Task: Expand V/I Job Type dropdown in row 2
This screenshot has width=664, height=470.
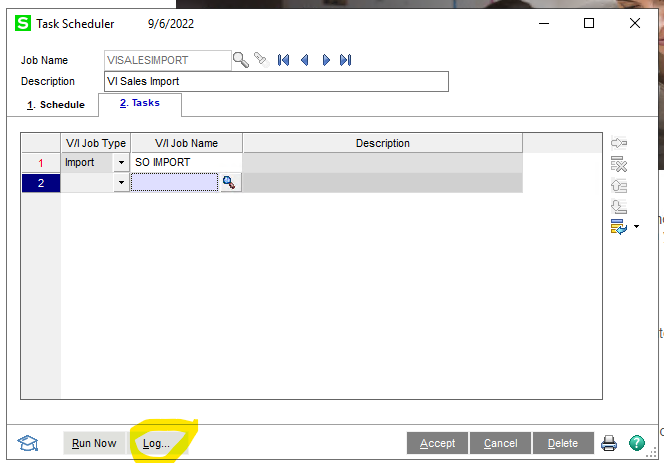Action: coord(121,182)
